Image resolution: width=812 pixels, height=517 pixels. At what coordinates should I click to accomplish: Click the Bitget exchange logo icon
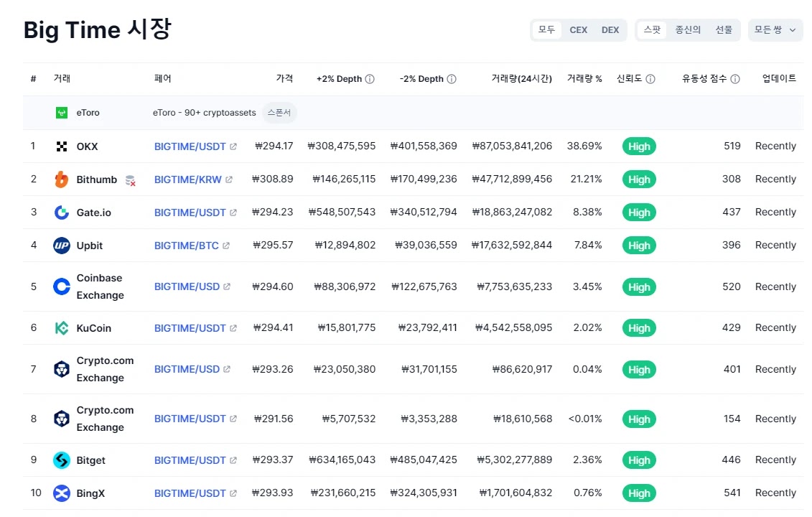click(62, 460)
